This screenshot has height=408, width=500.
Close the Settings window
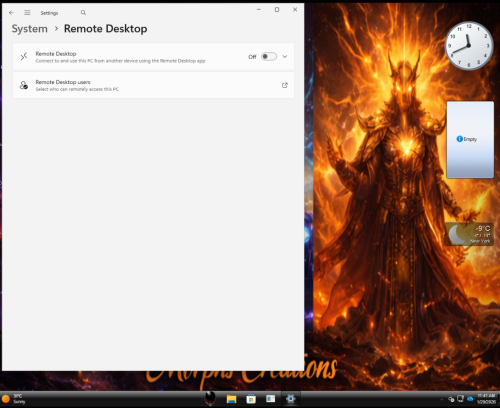[x=295, y=10]
